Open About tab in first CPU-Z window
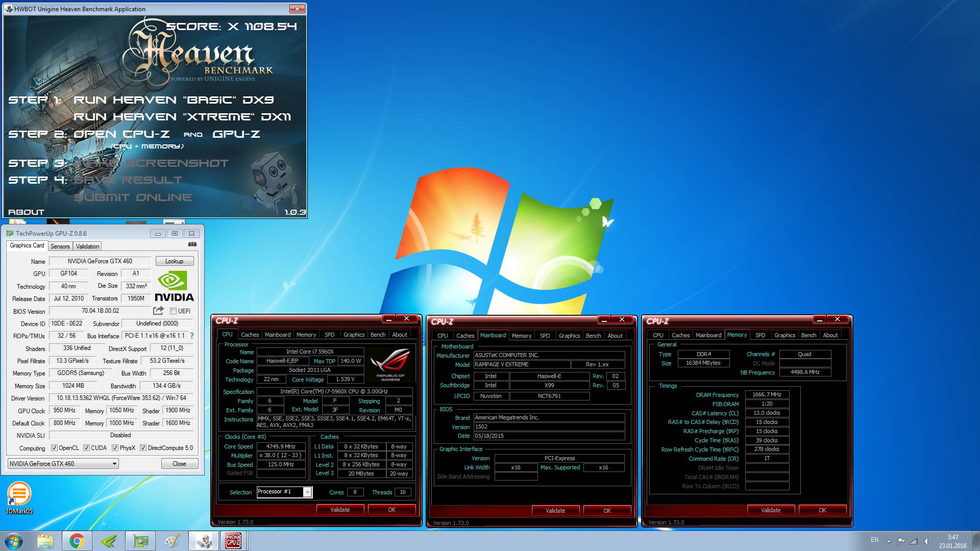The width and height of the screenshot is (980, 551). [400, 335]
